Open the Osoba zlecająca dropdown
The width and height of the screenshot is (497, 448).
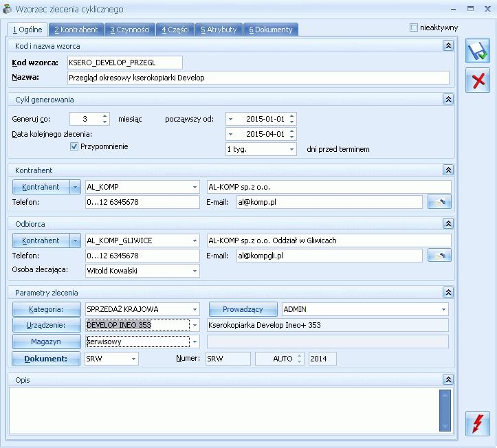coord(195,271)
